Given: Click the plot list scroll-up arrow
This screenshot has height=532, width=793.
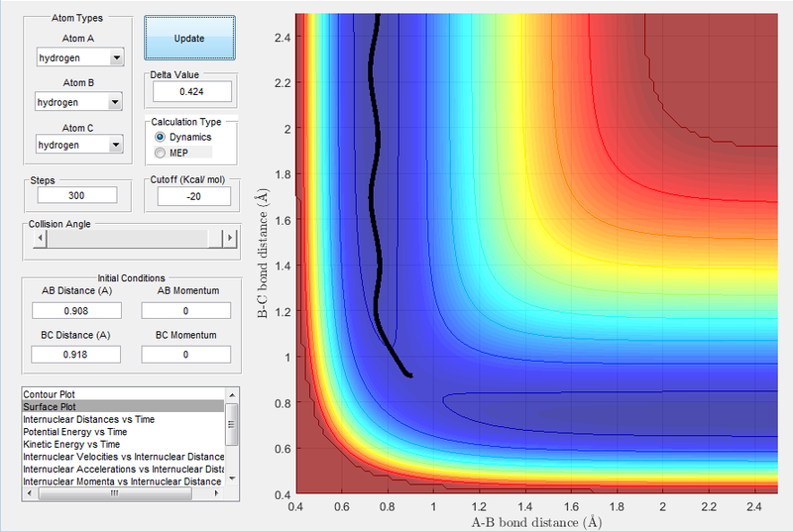Looking at the screenshot, I should (x=232, y=395).
